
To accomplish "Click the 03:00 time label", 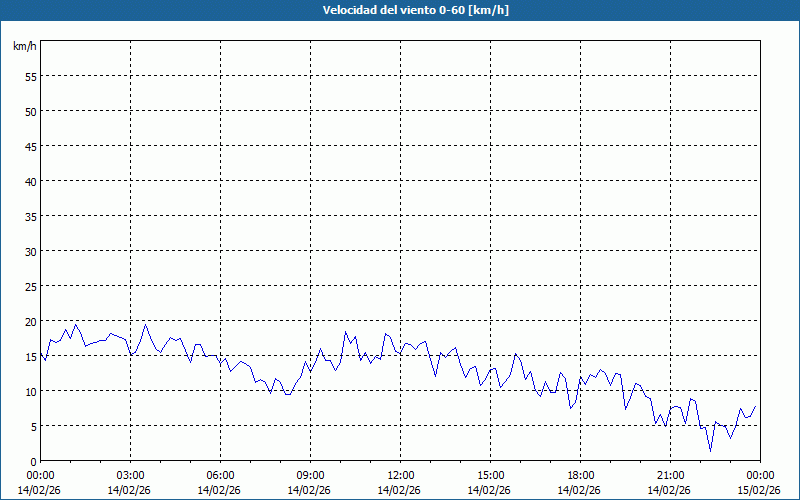I will (x=130, y=475).
